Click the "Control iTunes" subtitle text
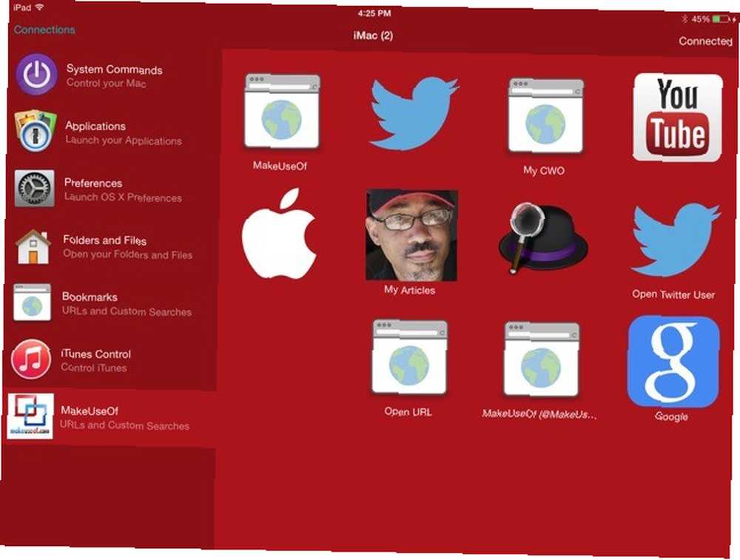740x560 pixels. 94,368
